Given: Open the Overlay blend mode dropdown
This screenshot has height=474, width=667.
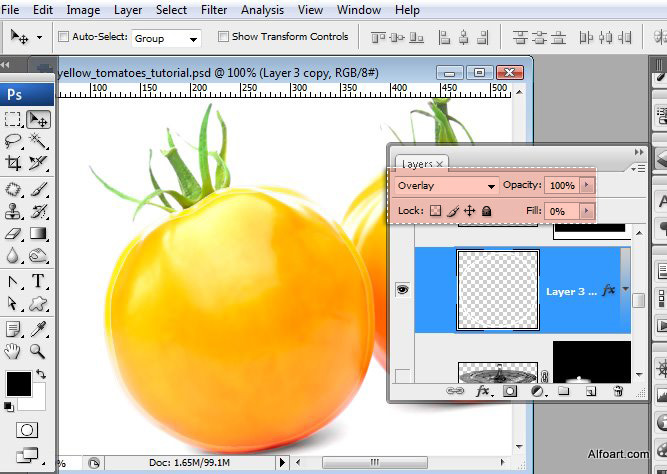Looking at the screenshot, I should tap(446, 186).
